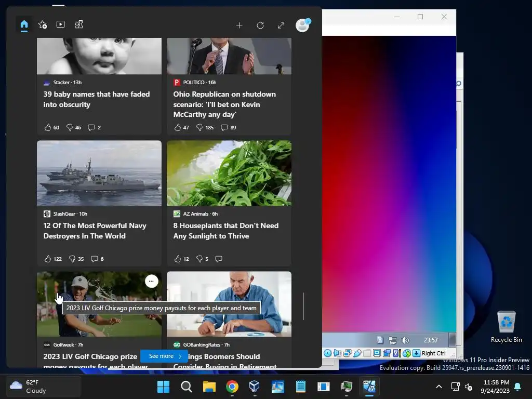The height and width of the screenshot is (399, 532).
Task: Dislike the '39 baby names' story
Action: (74, 128)
